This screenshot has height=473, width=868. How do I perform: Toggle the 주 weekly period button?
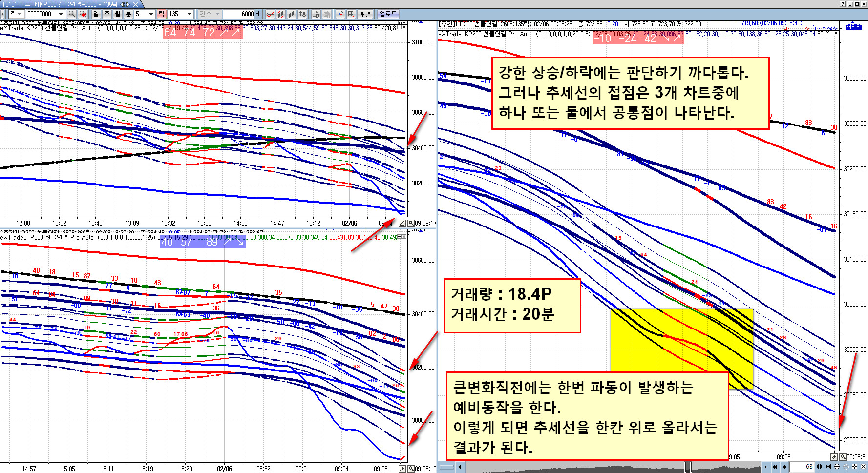coord(106,14)
